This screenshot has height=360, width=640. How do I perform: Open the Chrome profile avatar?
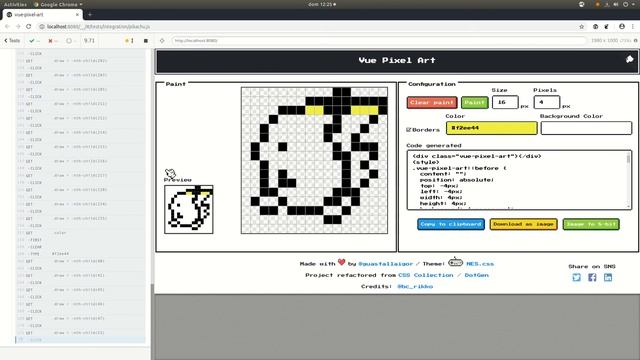tap(622, 27)
